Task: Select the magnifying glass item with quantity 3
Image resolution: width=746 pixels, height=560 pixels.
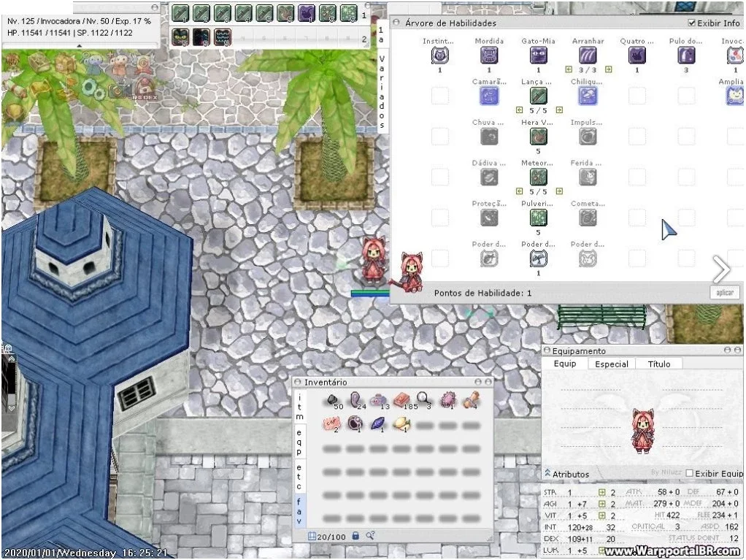Action: (x=423, y=400)
